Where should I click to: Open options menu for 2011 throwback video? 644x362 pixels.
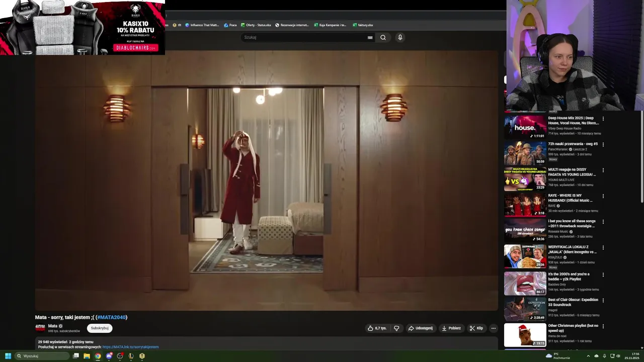603,222
